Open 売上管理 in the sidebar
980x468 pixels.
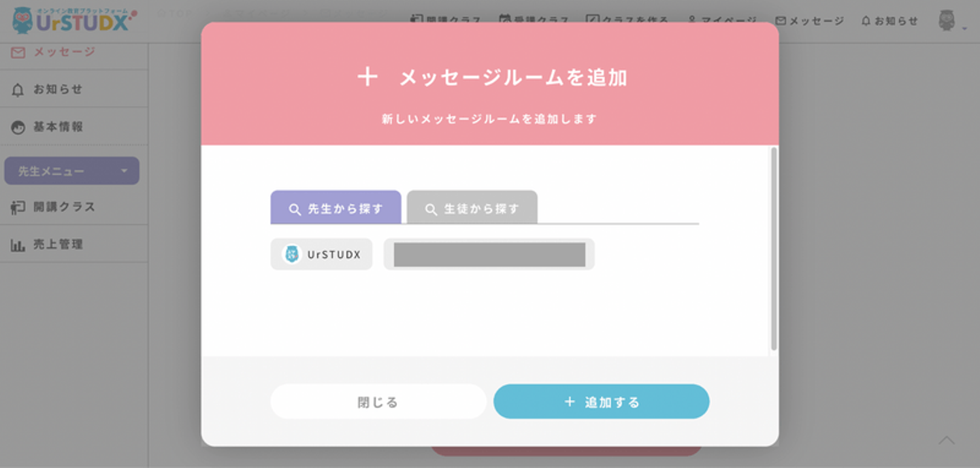click(58, 245)
